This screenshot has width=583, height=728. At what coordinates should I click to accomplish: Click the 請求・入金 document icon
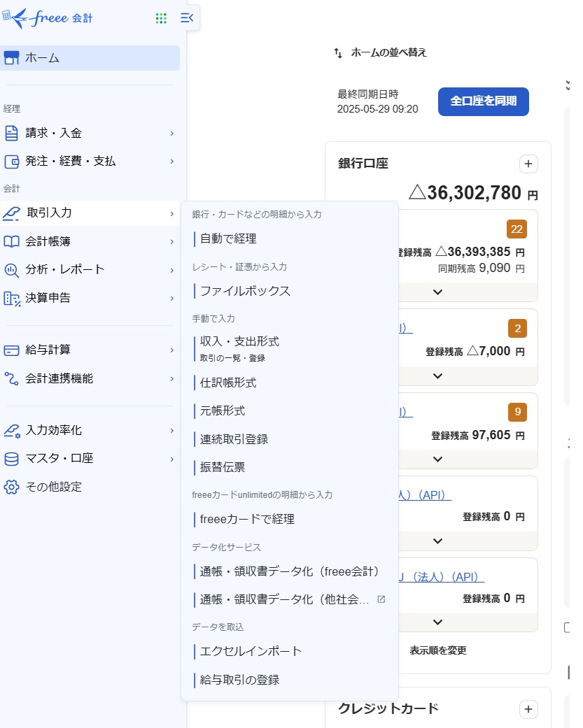coord(11,133)
